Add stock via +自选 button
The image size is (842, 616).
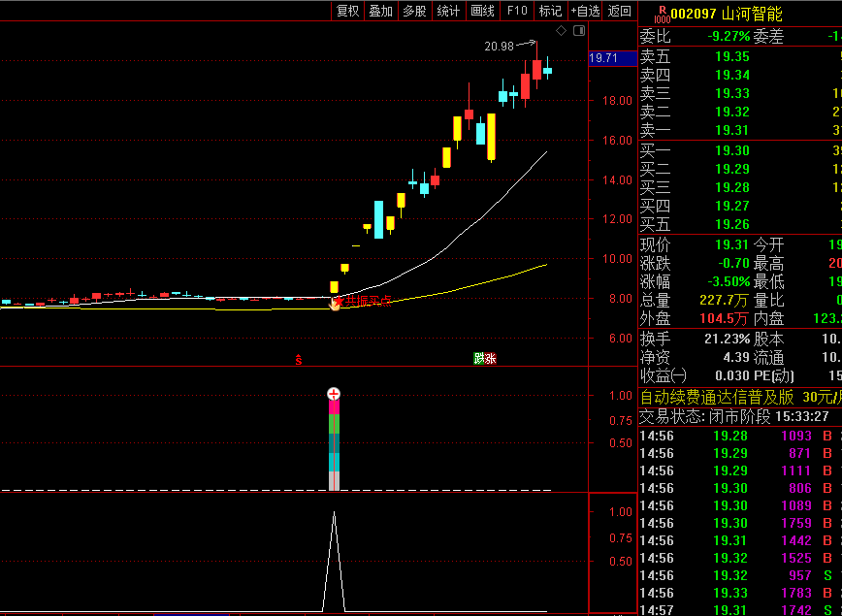(x=585, y=11)
